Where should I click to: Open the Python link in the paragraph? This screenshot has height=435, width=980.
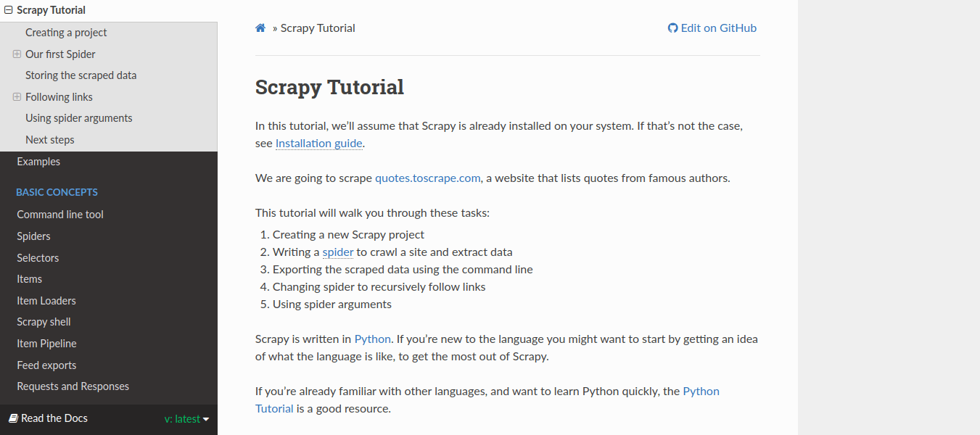click(x=372, y=339)
